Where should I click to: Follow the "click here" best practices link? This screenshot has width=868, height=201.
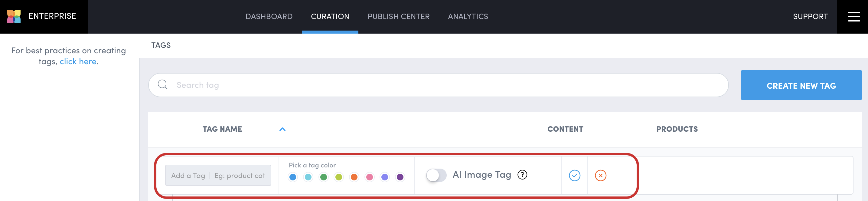point(78,61)
